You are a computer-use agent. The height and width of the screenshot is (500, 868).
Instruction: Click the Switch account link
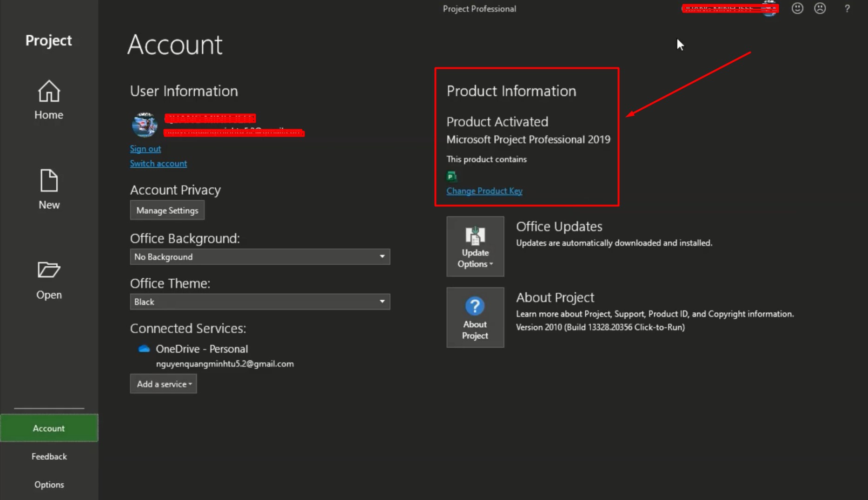point(159,164)
